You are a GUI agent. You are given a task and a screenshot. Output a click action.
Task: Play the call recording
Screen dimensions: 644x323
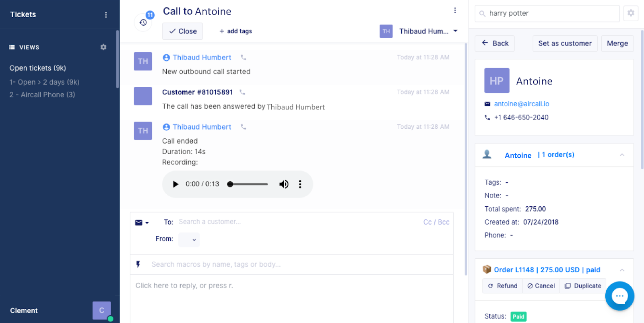pyautogui.click(x=175, y=184)
